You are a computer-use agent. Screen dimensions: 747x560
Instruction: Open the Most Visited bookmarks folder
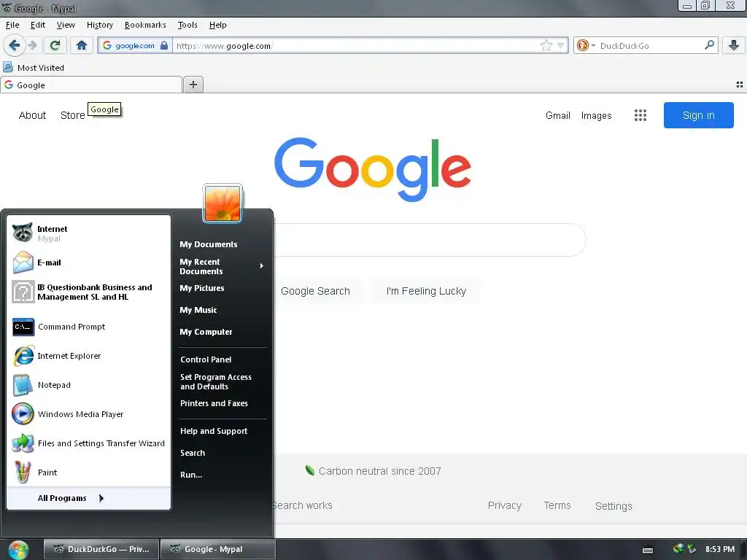point(34,68)
